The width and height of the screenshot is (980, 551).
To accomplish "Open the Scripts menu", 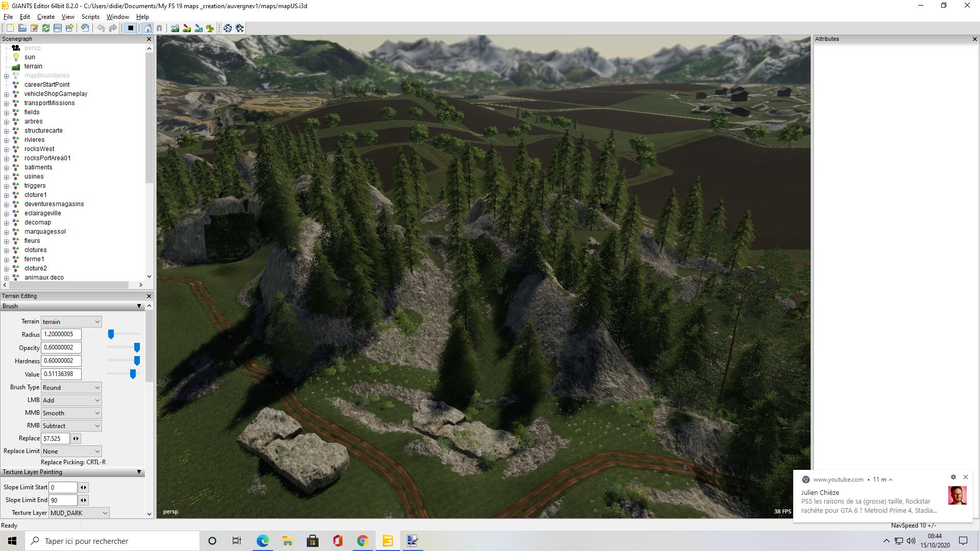I will 90,17.
